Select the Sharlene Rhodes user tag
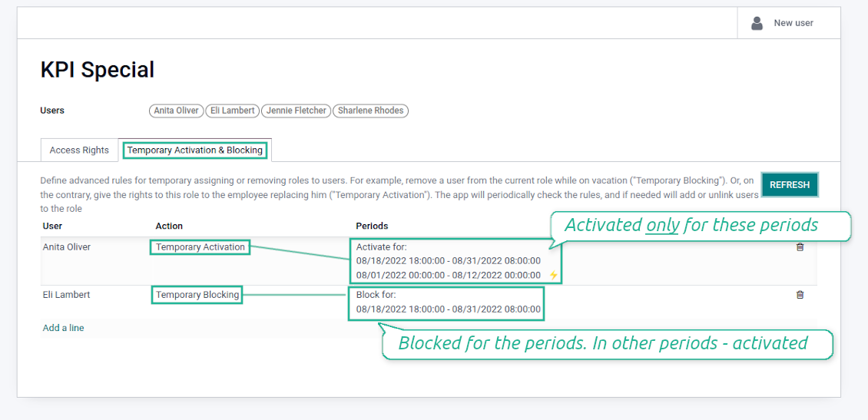Screen dimensions: 868x420 (370, 110)
